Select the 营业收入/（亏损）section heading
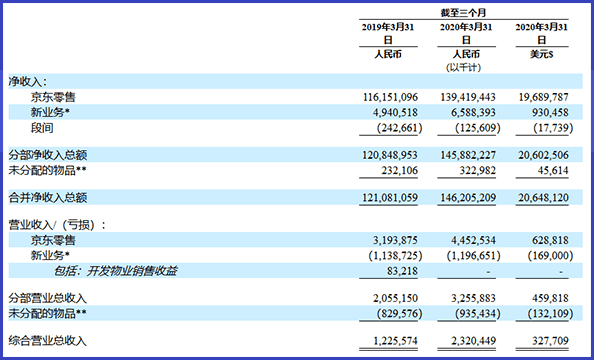 57,225
